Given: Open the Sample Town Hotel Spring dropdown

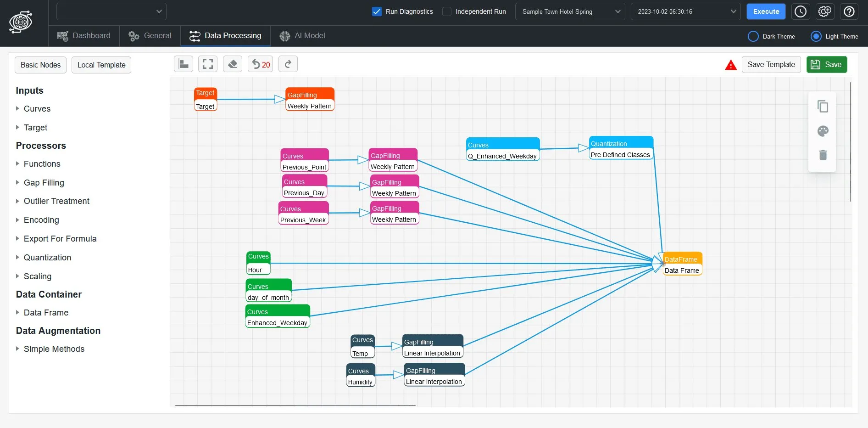Looking at the screenshot, I should click(x=570, y=11).
